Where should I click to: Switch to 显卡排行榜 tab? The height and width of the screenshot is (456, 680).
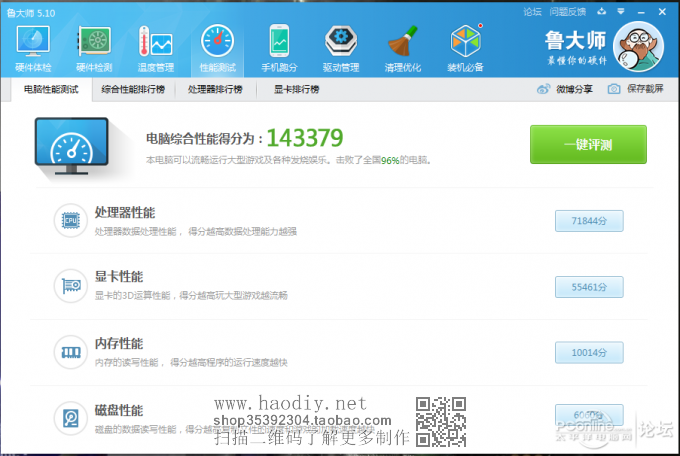click(x=296, y=89)
